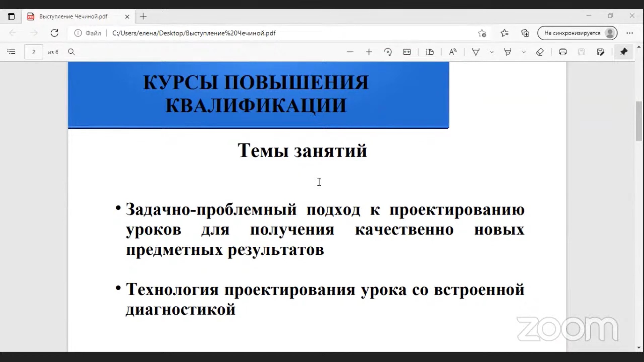Click the search magnifier in PDF toolbar
Screen dimensions: 644x362
71,52
